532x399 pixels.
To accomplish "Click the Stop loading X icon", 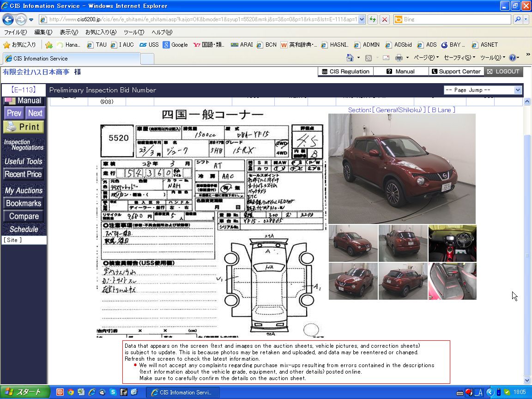I will click(x=384, y=19).
